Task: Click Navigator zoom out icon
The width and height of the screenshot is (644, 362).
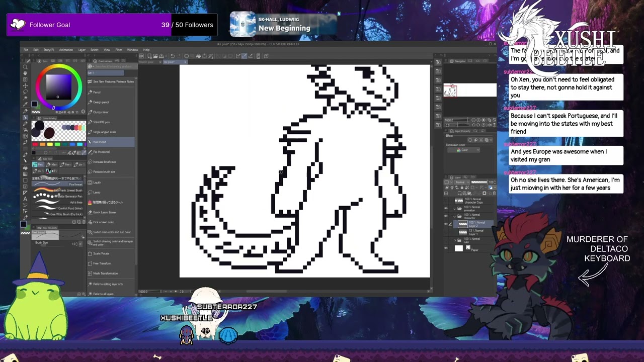Action: [x=473, y=120]
